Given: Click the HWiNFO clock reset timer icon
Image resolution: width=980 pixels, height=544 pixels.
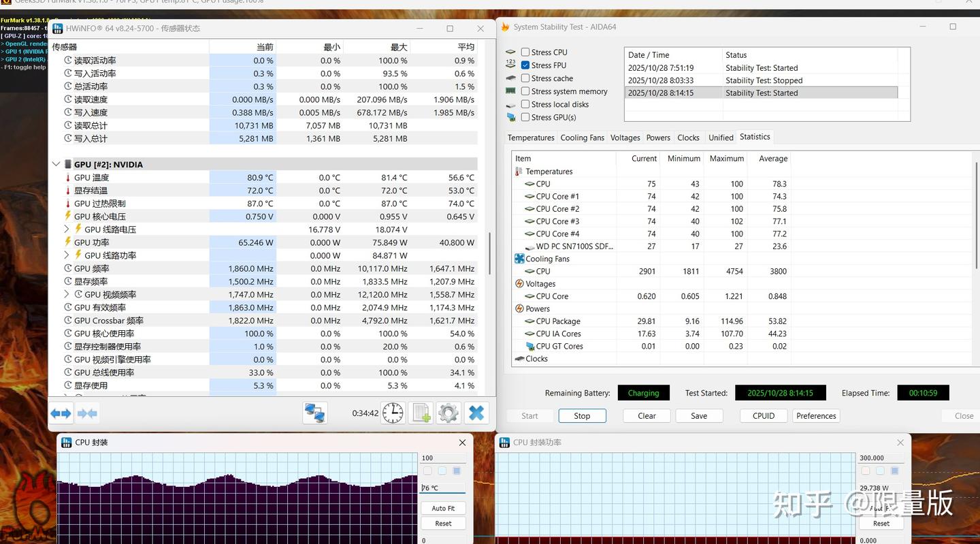Looking at the screenshot, I should [x=393, y=413].
